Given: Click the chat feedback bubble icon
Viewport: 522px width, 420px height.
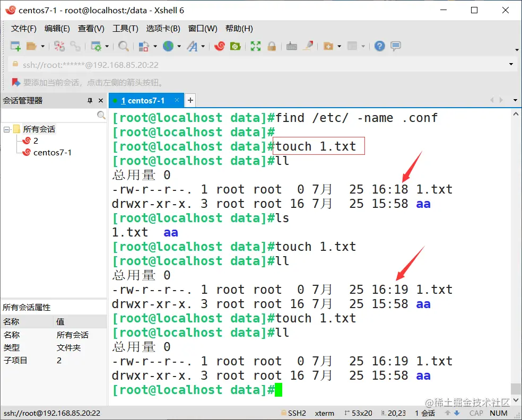Looking at the screenshot, I should pos(396,46).
